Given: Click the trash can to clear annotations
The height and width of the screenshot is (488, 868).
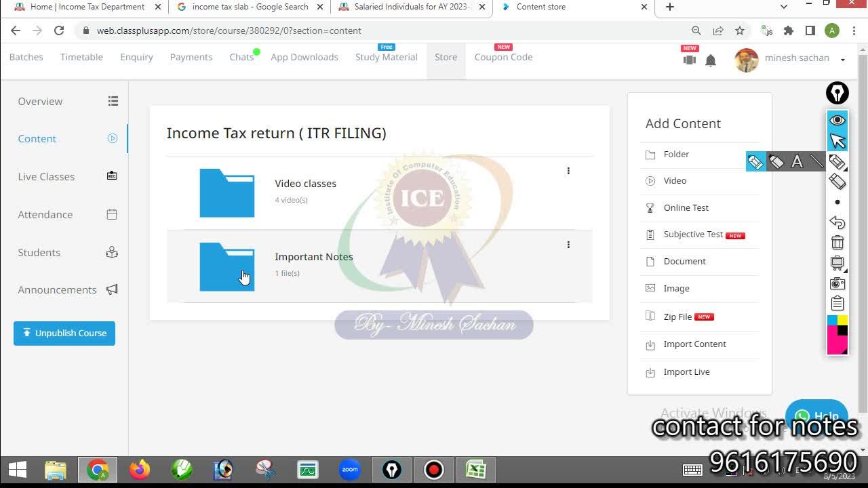Looking at the screenshot, I should click(x=837, y=243).
